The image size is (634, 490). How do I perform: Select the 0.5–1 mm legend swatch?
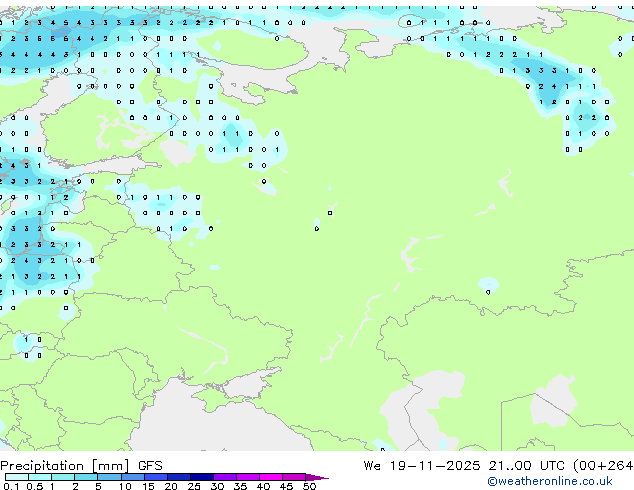point(40,477)
